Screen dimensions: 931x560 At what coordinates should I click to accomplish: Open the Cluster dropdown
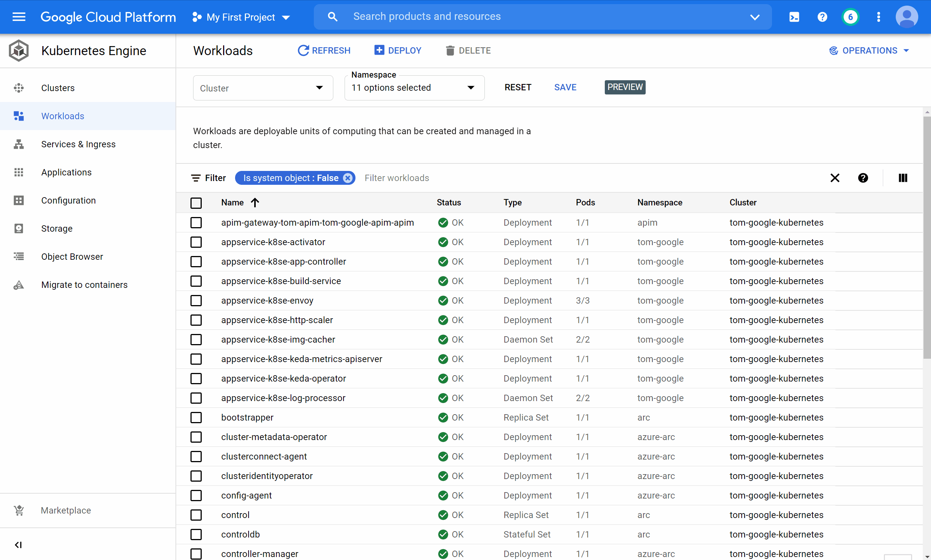tap(263, 88)
